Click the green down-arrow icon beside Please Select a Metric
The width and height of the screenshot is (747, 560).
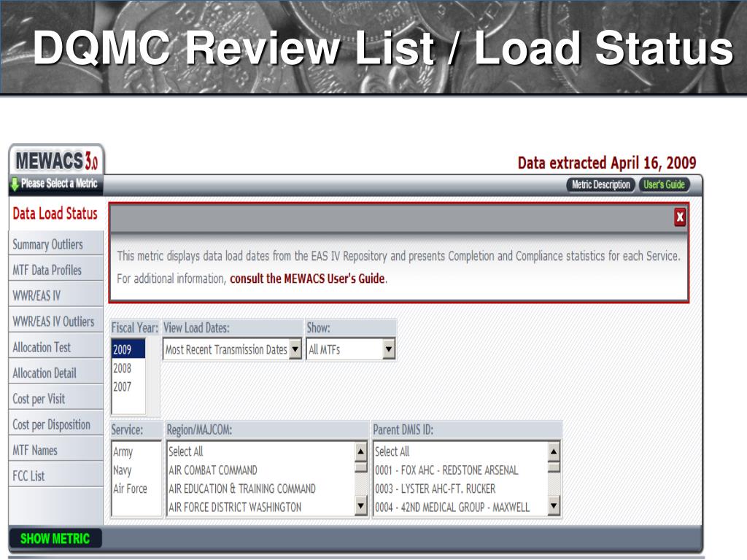click(x=15, y=184)
